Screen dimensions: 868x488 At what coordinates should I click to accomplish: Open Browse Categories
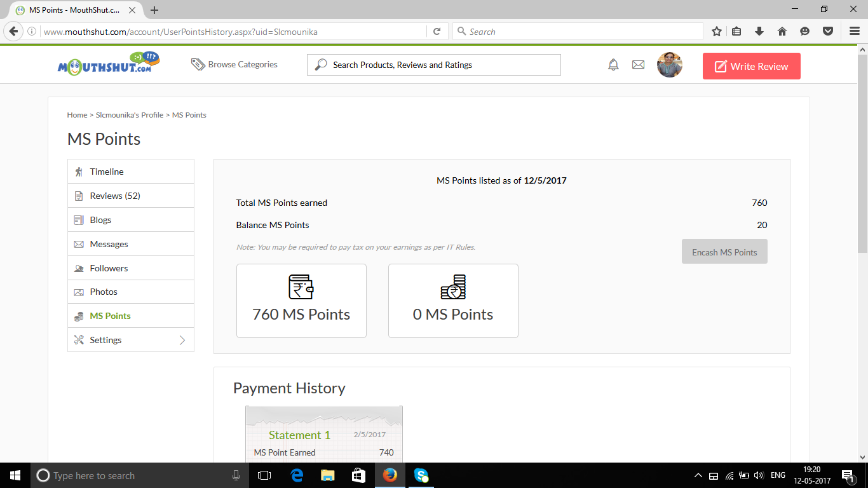coord(234,64)
